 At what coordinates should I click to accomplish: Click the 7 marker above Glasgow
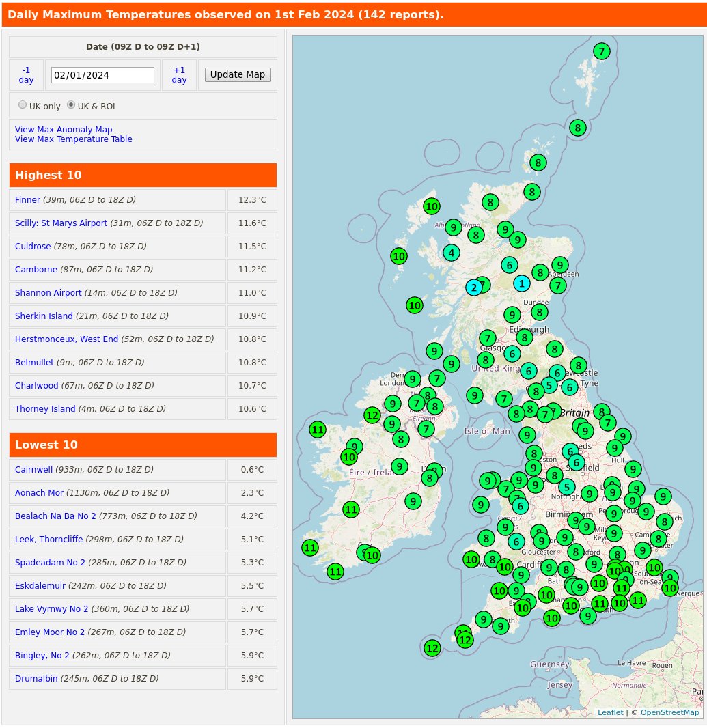487,338
